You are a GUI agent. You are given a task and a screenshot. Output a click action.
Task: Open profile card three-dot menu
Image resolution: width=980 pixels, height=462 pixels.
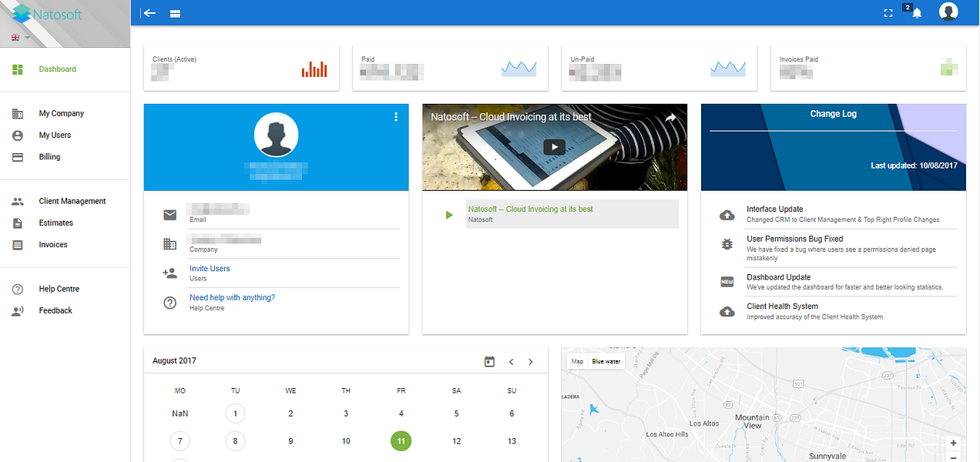(x=396, y=116)
